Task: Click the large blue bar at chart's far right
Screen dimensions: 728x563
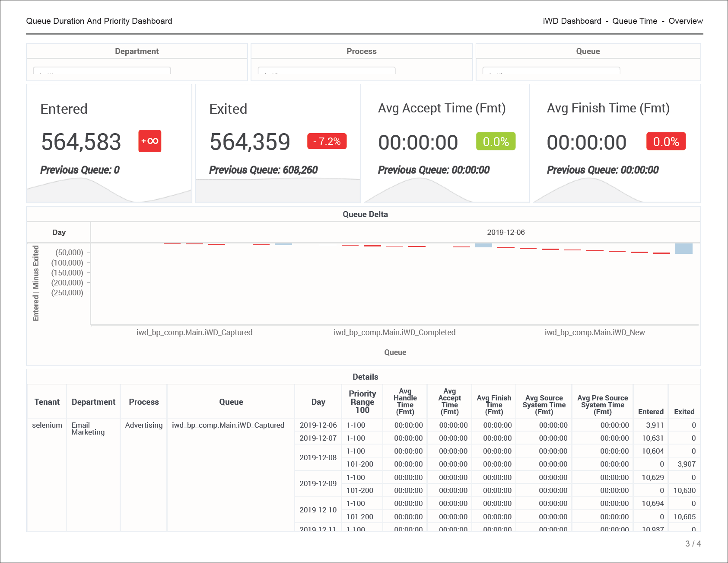Action: (683, 249)
